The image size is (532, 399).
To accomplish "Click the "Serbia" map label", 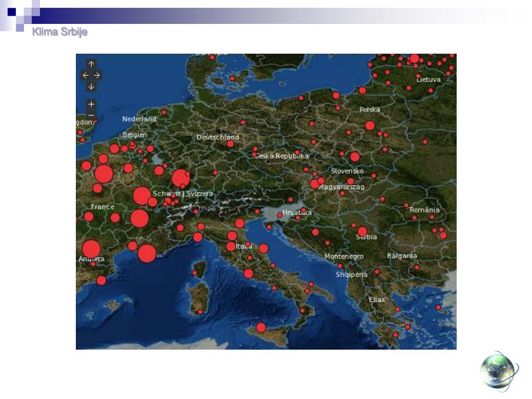I will [x=366, y=237].
